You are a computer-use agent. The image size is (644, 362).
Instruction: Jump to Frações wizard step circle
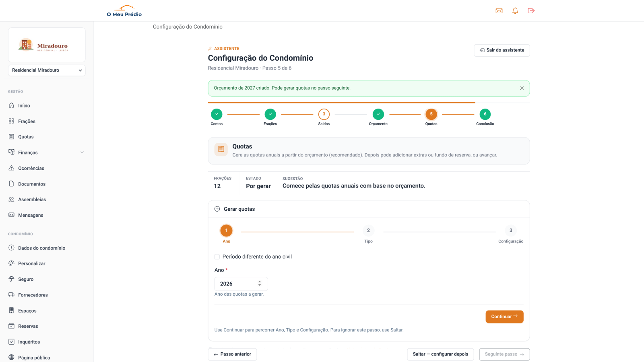270,114
